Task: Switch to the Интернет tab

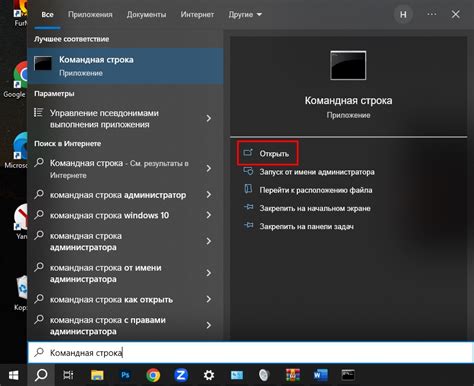Action: click(197, 15)
